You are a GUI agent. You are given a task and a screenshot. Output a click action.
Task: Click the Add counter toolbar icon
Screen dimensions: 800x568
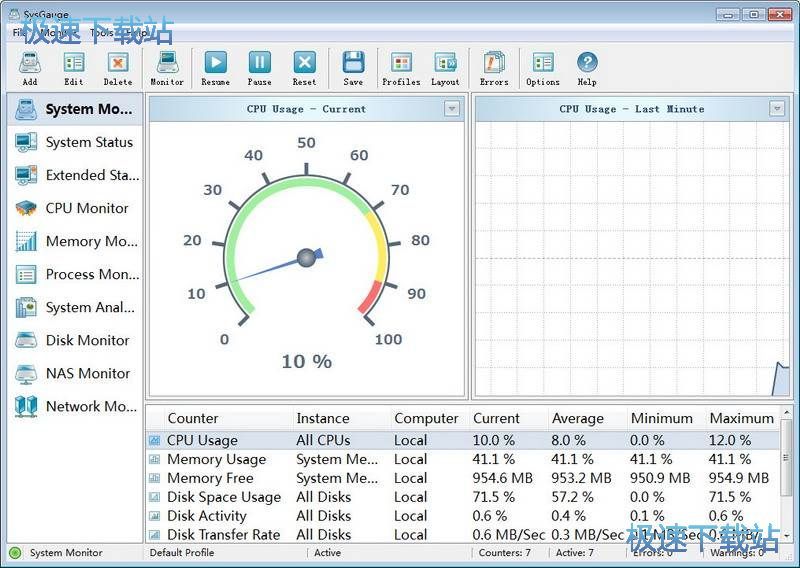click(x=30, y=64)
